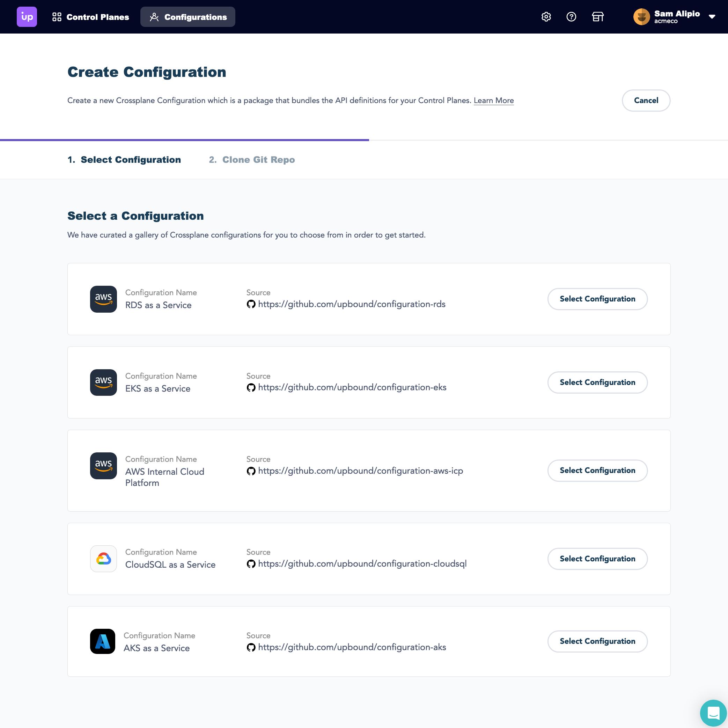Click the purple progress bar
Image resolution: width=728 pixels, height=728 pixels.
pyautogui.click(x=184, y=140)
